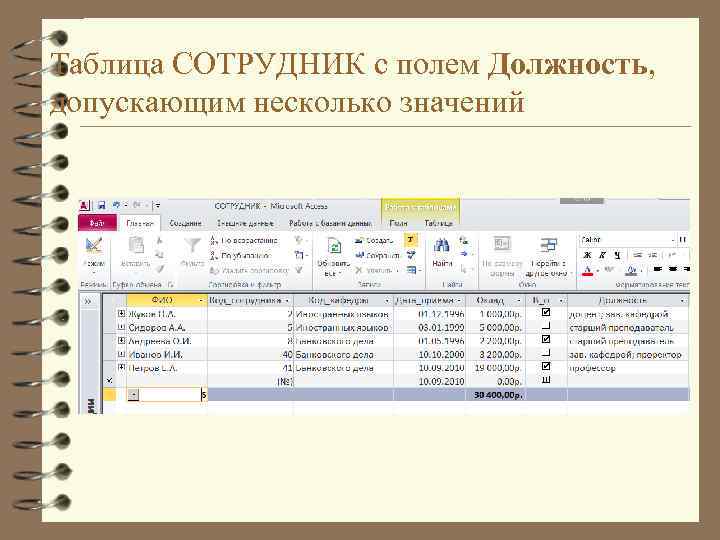Click the Totals sigma icon in Records group
Screen dimensions: 720x540
(x=410, y=240)
